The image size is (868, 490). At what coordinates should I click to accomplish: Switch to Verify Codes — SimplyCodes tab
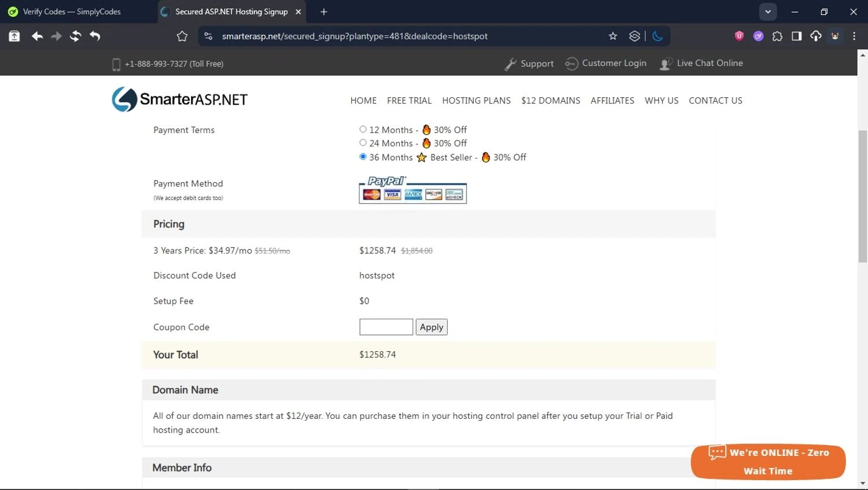click(x=72, y=12)
